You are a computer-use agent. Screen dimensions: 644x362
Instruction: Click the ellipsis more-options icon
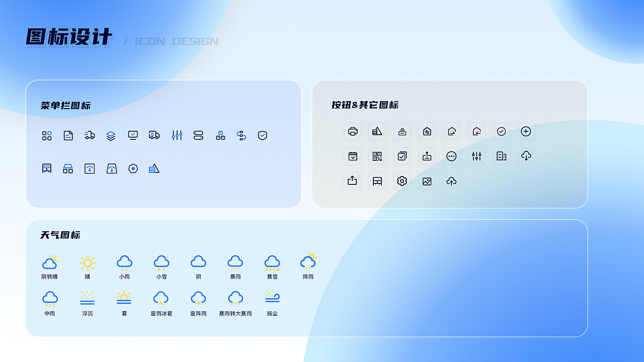(x=451, y=156)
